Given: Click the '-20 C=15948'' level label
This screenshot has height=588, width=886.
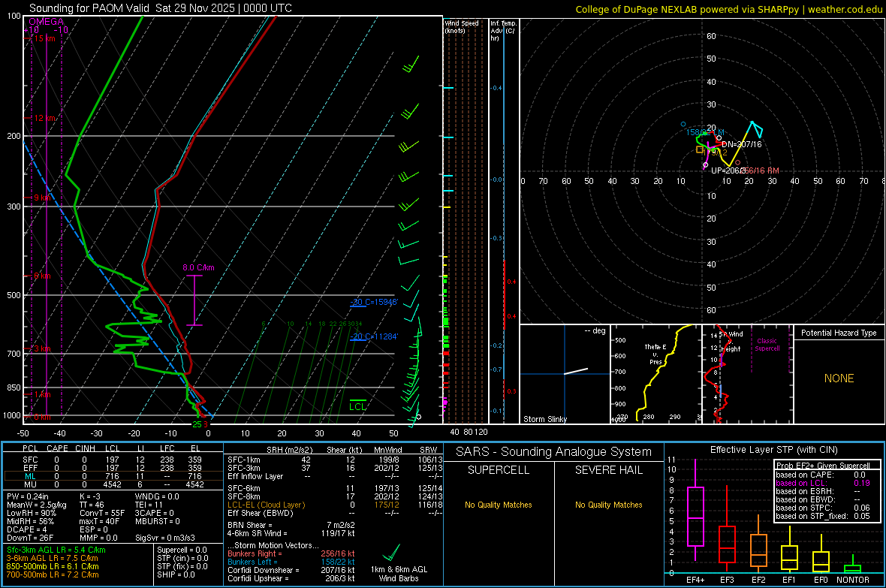Looking at the screenshot, I should pyautogui.click(x=373, y=302).
